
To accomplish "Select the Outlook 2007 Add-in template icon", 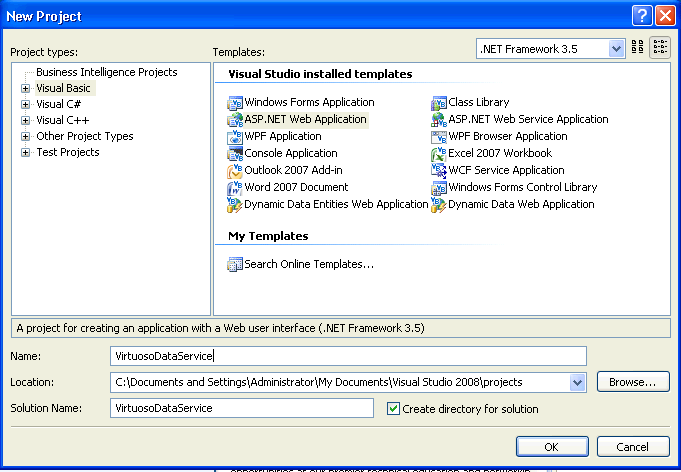I will 235,170.
